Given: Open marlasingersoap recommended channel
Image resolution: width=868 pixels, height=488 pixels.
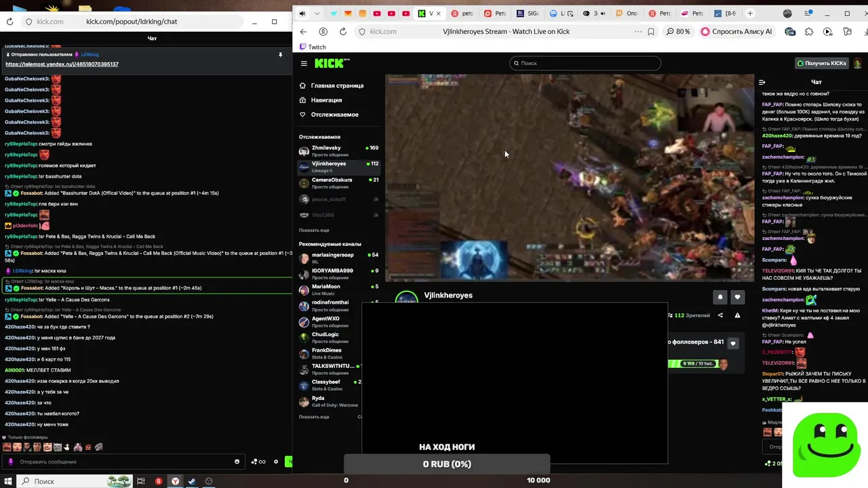Looking at the screenshot, I should click(x=338, y=258).
